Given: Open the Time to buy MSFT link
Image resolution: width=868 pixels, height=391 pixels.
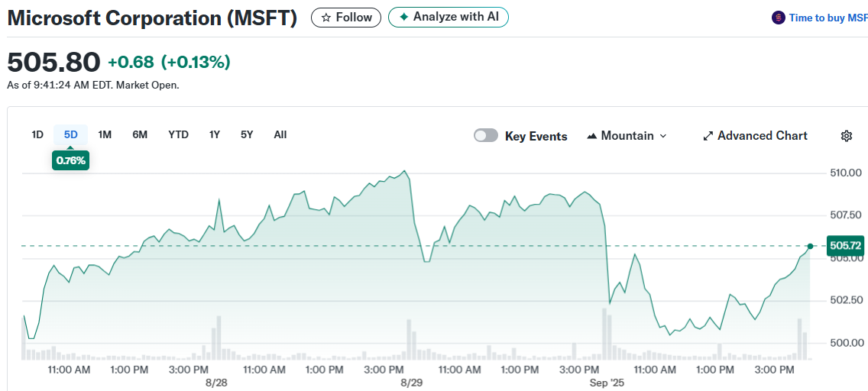Looking at the screenshot, I should pyautogui.click(x=828, y=18).
